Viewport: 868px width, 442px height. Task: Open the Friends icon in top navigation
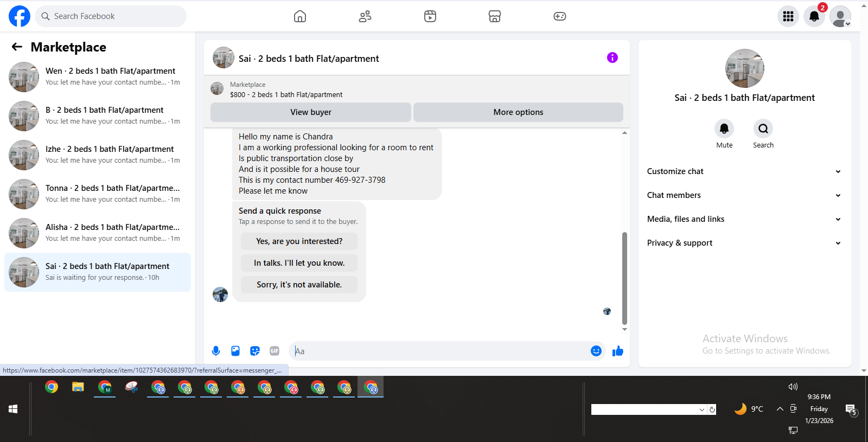click(365, 16)
